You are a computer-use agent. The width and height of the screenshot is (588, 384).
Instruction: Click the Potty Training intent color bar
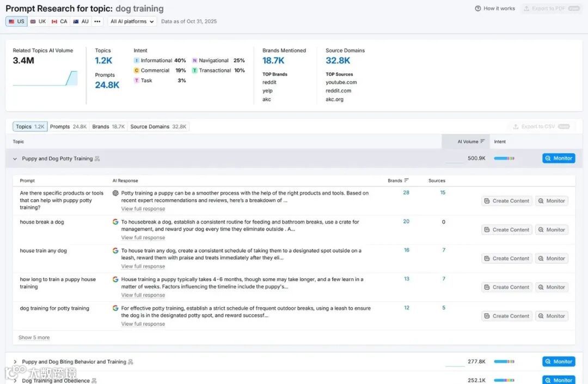504,159
